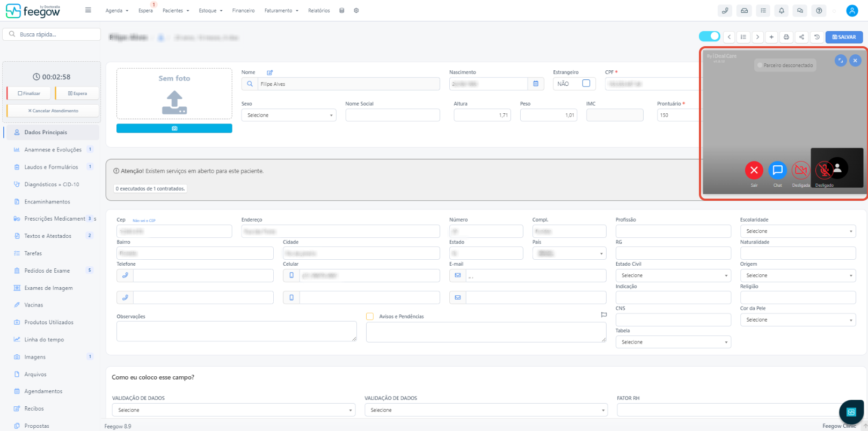Click the share icon
The image size is (868, 431).
coord(801,37)
